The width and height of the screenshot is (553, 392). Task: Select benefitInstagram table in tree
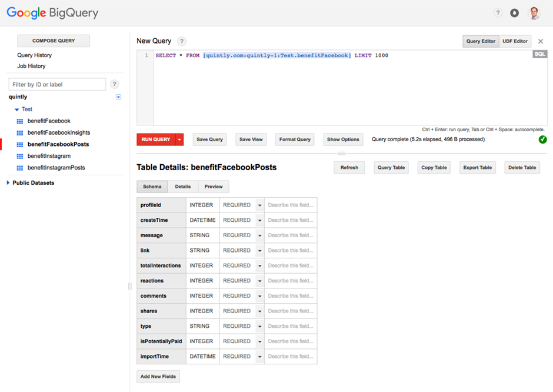49,156
